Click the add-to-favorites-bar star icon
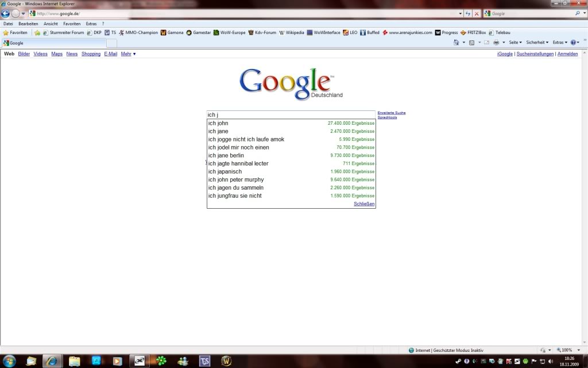588x368 pixels. [x=37, y=33]
